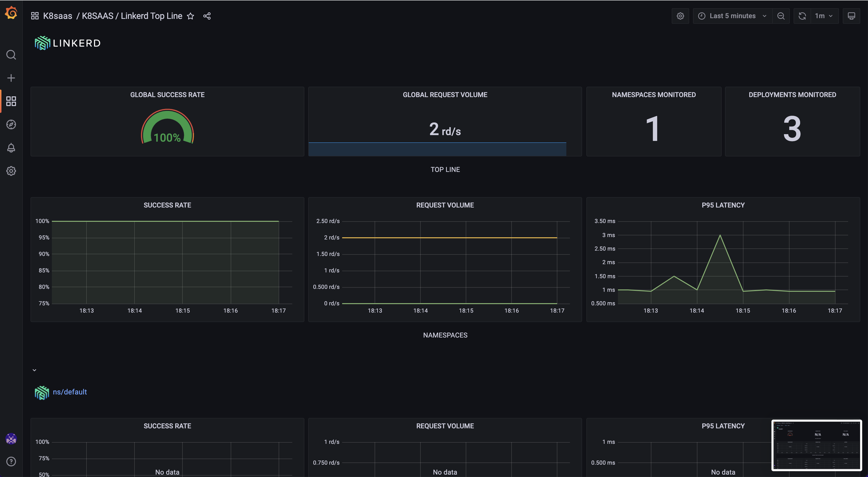This screenshot has height=477, width=868.
Task: Open the user avatar profile icon
Action: (11, 439)
